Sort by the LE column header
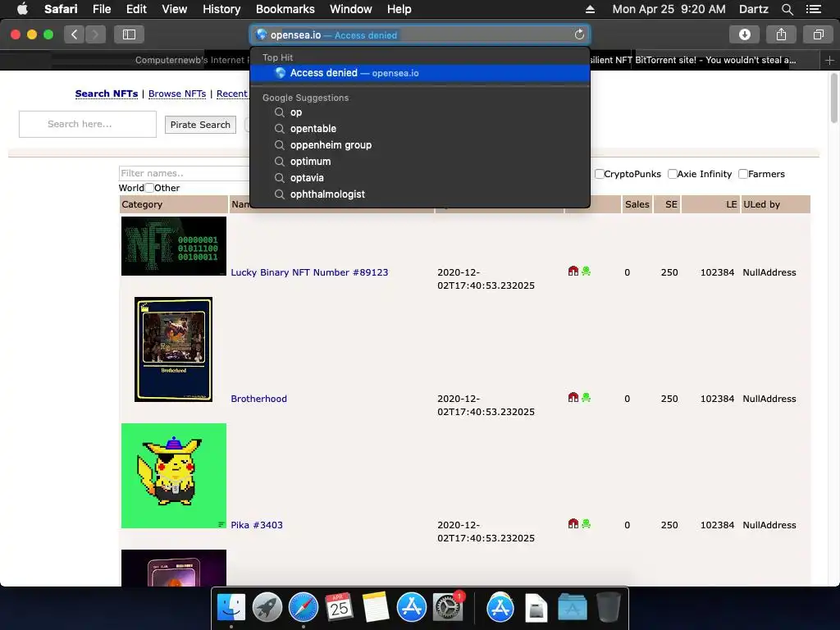 tap(711, 204)
